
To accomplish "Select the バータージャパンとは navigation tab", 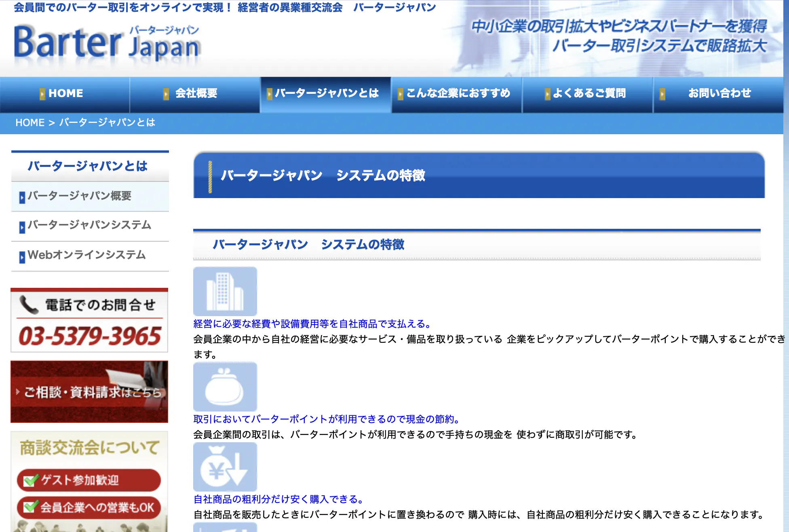I will click(x=326, y=93).
